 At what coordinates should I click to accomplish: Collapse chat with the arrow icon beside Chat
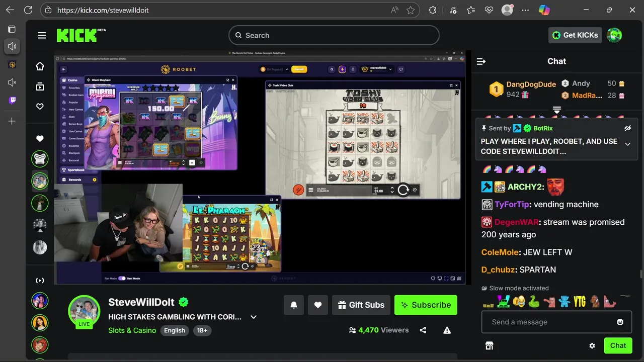click(481, 61)
